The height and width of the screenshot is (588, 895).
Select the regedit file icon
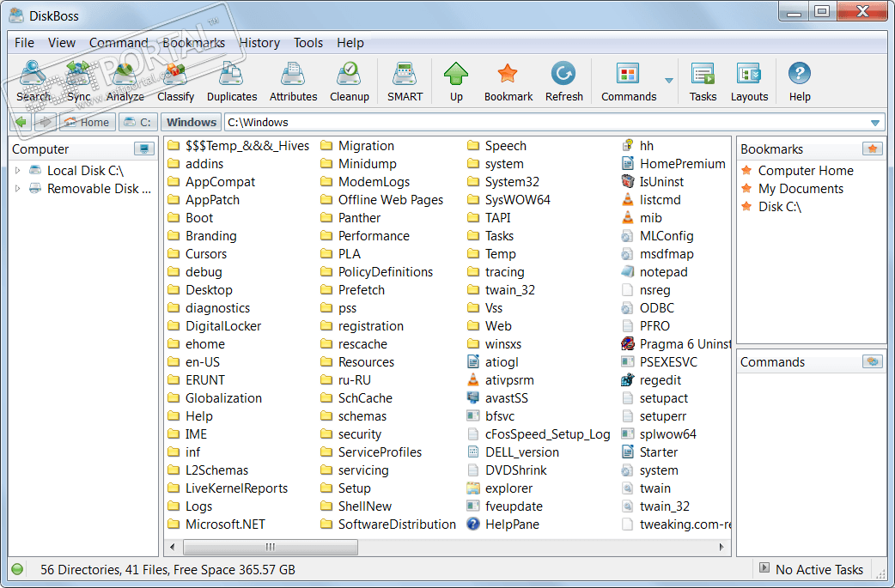tap(627, 379)
